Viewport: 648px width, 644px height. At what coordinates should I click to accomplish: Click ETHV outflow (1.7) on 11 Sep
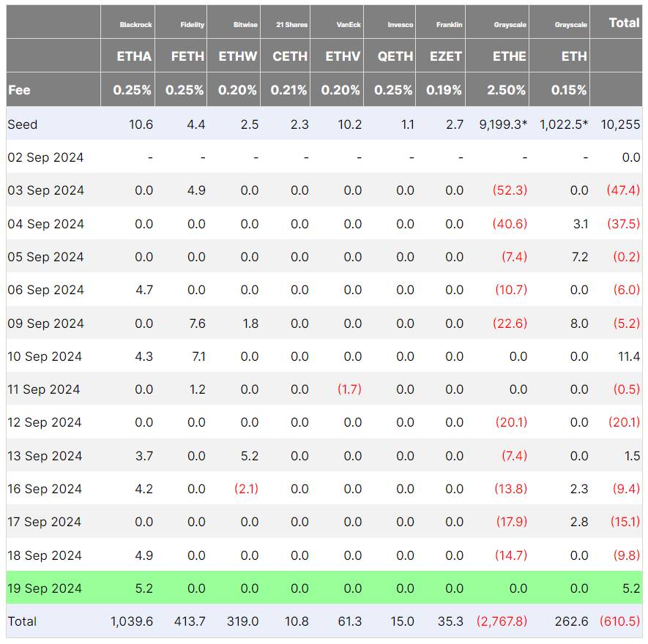349,389
